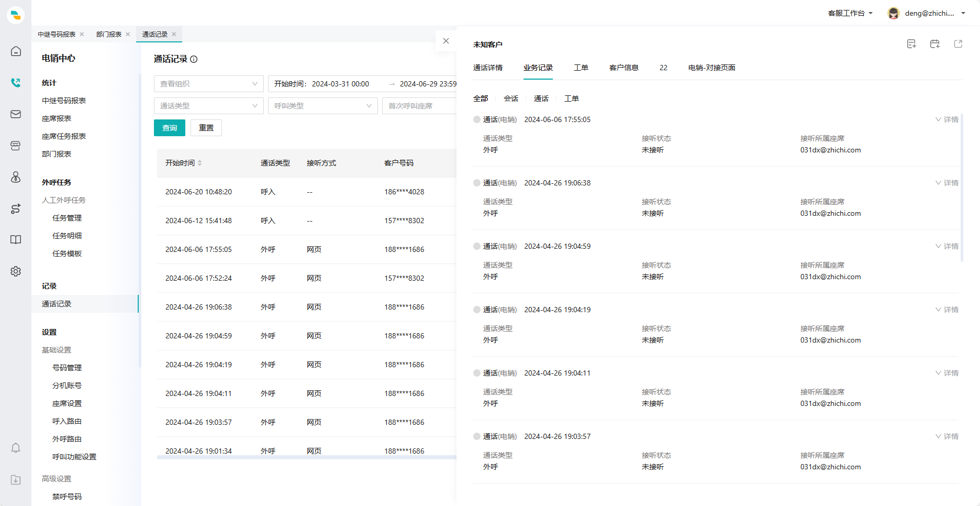Select the 通话 filter in business records
The height and width of the screenshot is (506, 980).
pos(541,98)
